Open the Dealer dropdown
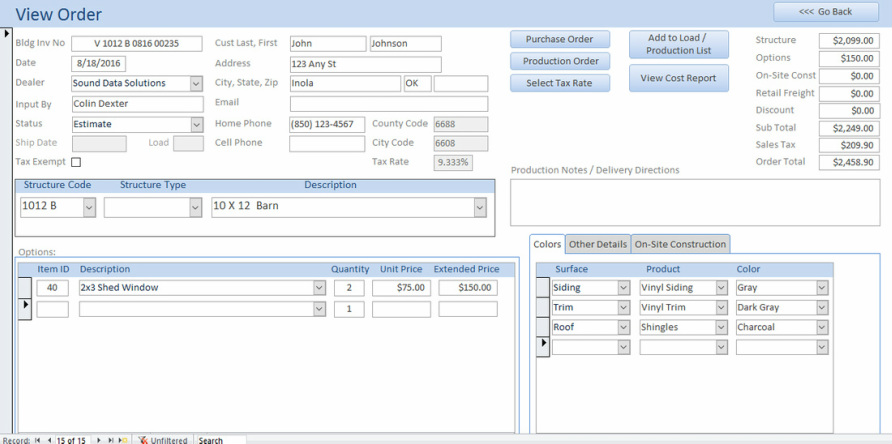 point(196,83)
